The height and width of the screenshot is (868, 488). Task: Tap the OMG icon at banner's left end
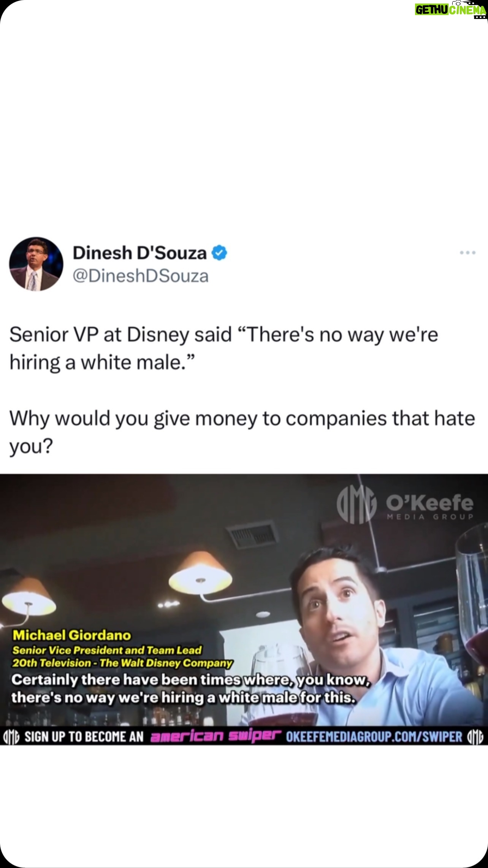(x=11, y=737)
